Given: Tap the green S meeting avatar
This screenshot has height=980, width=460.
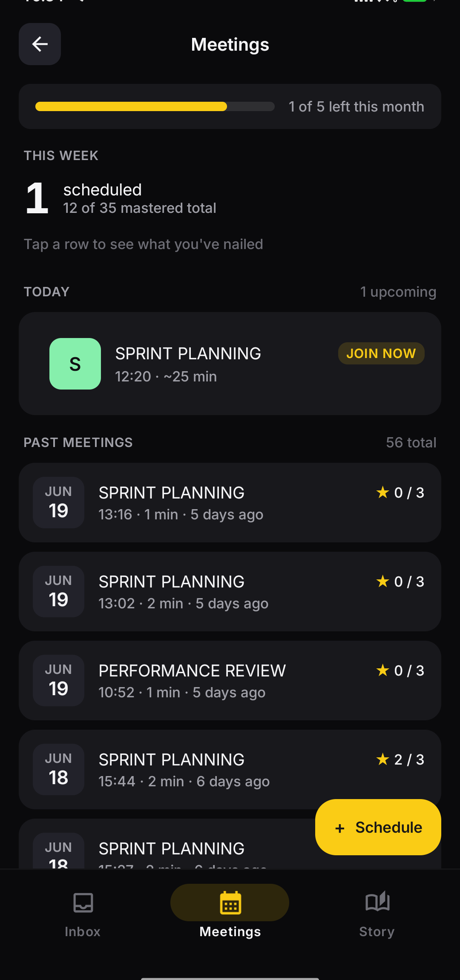Looking at the screenshot, I should coord(75,364).
